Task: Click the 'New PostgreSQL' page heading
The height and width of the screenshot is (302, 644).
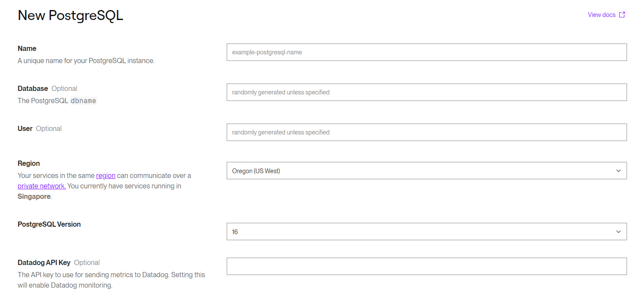Action: 70,16
